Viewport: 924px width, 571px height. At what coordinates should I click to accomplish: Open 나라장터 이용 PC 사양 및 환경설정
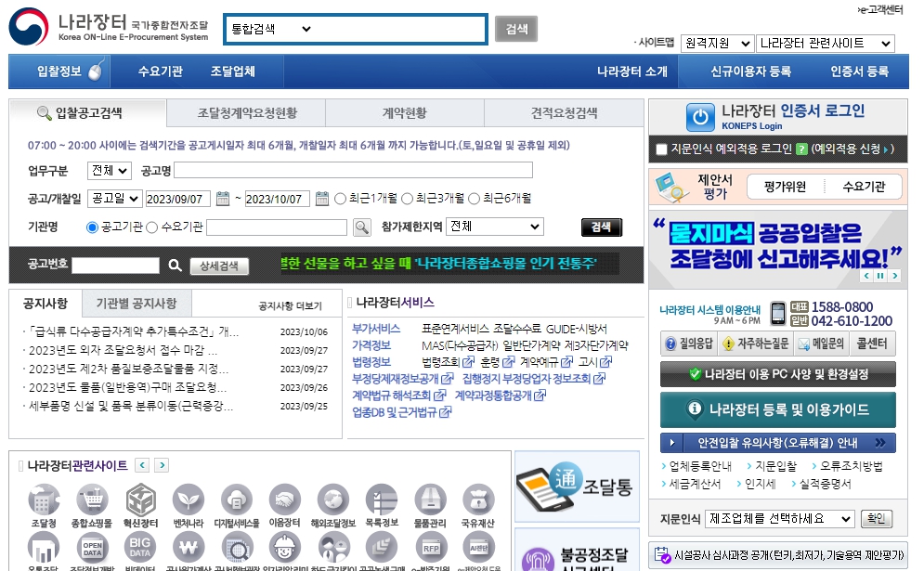coord(778,374)
